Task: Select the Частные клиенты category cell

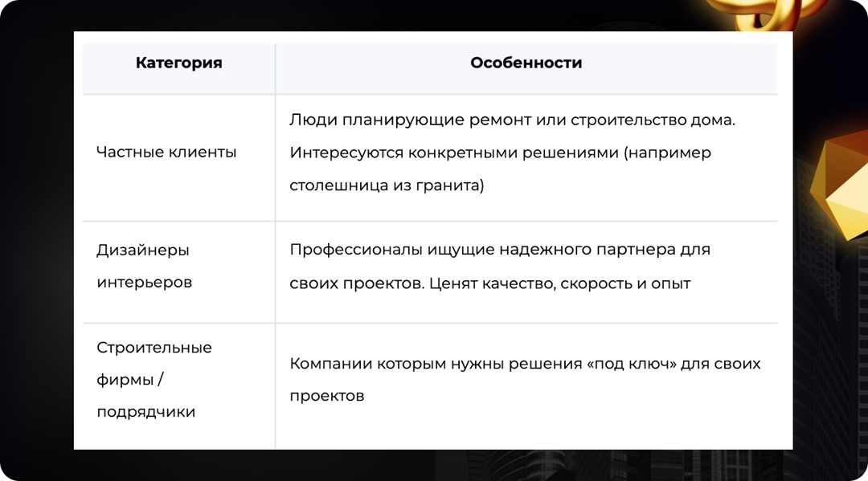Action: (166, 152)
